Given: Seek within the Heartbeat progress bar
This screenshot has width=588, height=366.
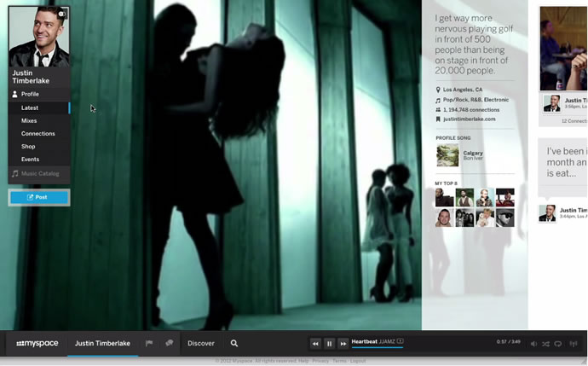Looking at the screenshot, I should [x=378, y=347].
